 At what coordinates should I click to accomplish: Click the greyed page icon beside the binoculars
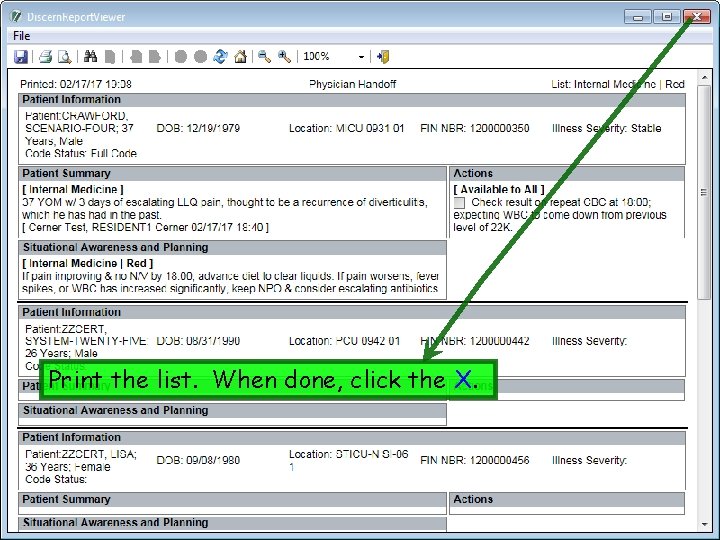coord(110,57)
